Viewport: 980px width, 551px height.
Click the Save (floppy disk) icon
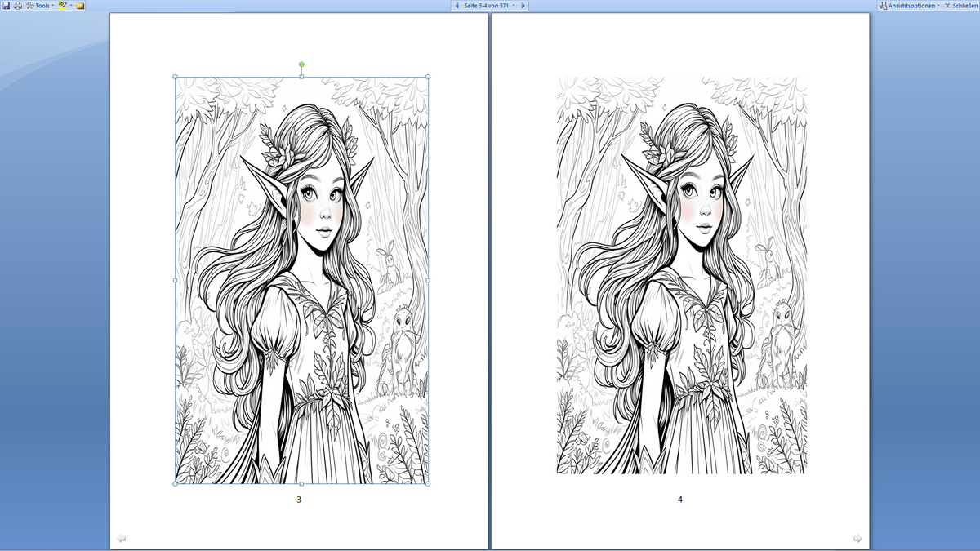(6, 5)
